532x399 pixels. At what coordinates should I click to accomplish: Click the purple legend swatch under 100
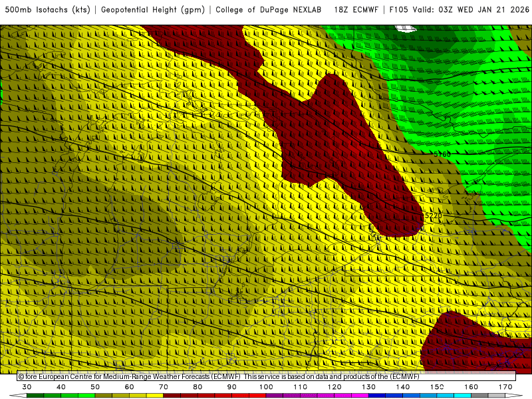(275, 396)
